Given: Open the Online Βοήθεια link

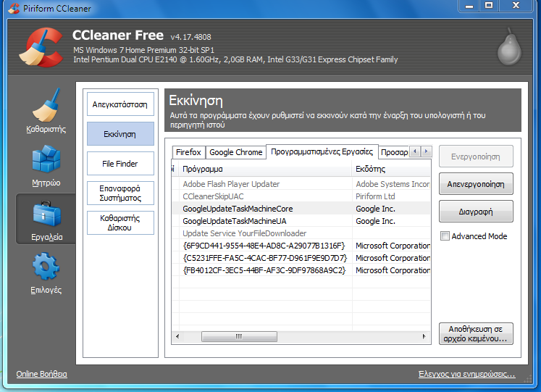Looking at the screenshot, I should tap(42, 374).
